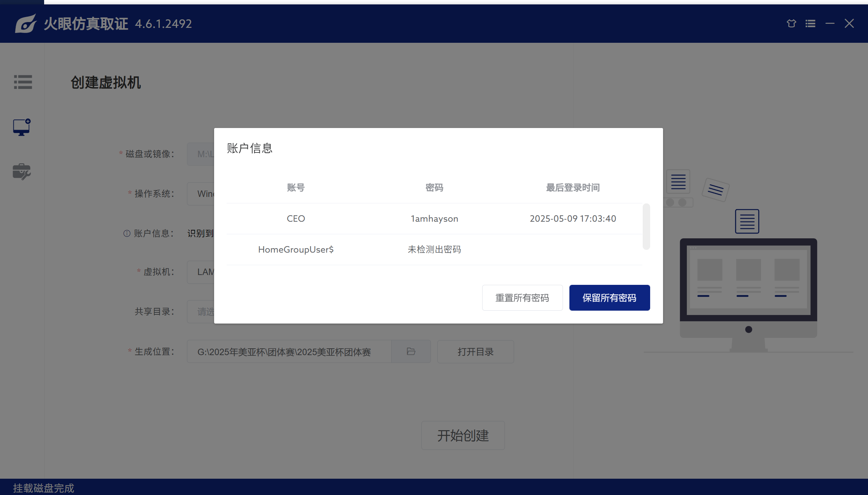Click the 最后登录时间 column header
The image size is (868, 495).
[573, 188]
